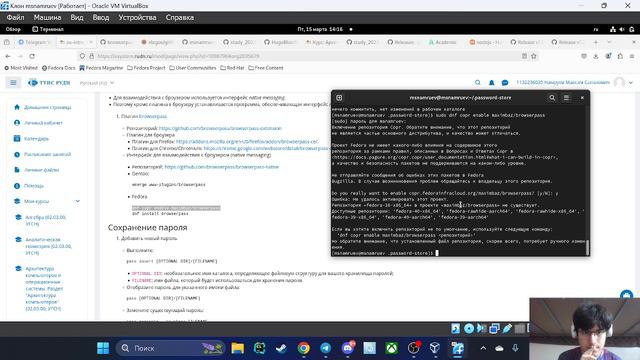
Task: Toggle the site sidebar hamburger button
Action: point(13,82)
